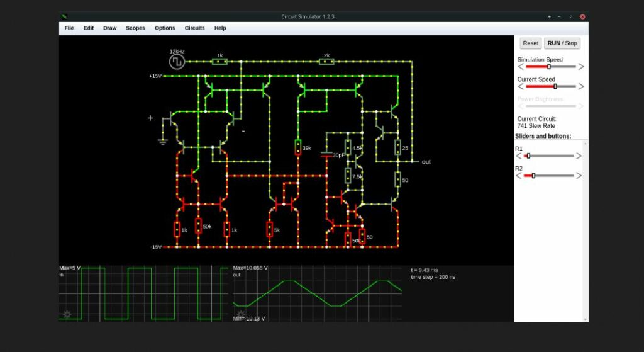Click the Simulation Speed slider handle
This screenshot has height=352, width=644.
coord(548,67)
